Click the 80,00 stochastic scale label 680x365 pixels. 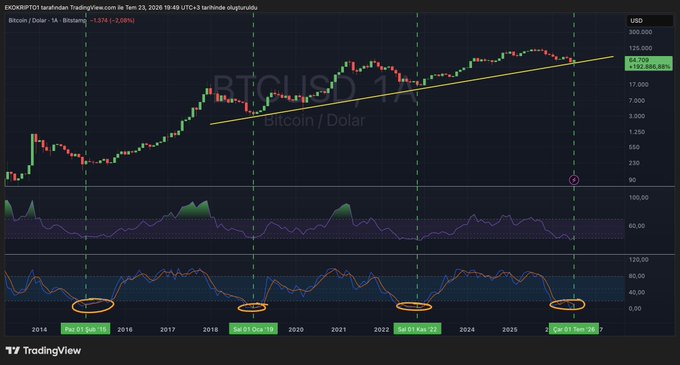[636, 276]
